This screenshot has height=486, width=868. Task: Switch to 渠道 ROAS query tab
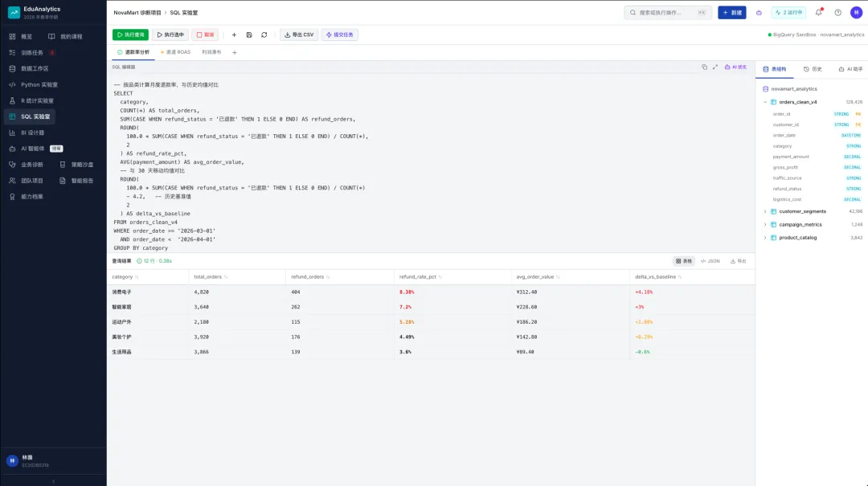pos(175,52)
